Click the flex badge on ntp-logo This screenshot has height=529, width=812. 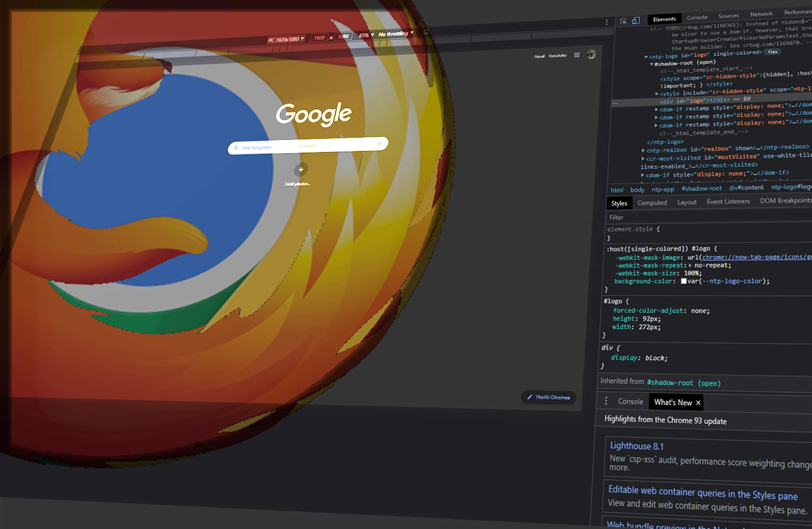(773, 52)
